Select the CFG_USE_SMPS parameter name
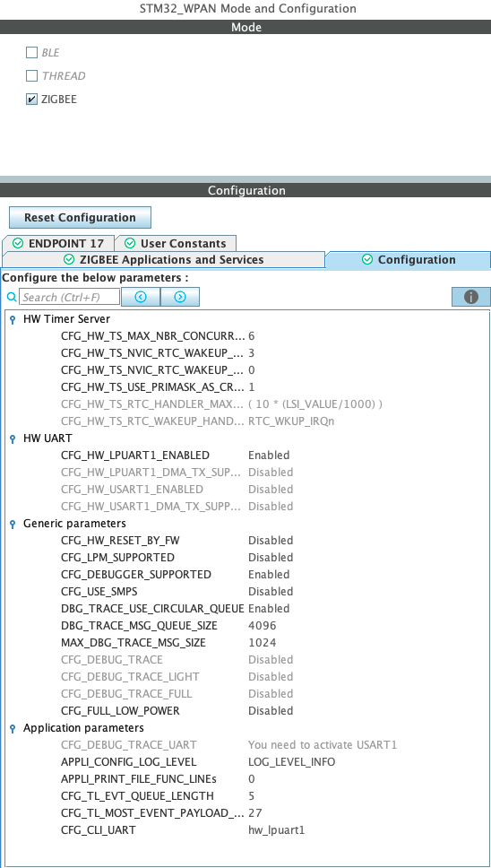Viewport: 491px width, 868px height. coord(99,592)
